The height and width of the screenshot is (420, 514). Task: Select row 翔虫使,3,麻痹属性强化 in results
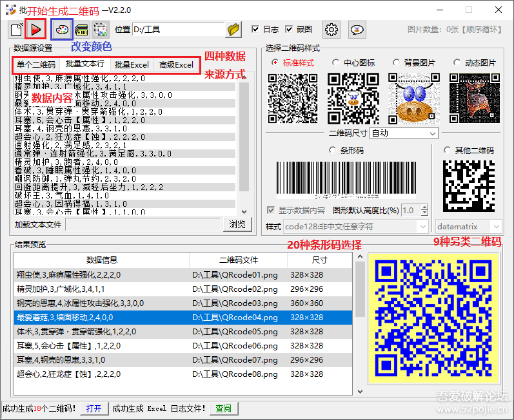[x=183, y=274]
